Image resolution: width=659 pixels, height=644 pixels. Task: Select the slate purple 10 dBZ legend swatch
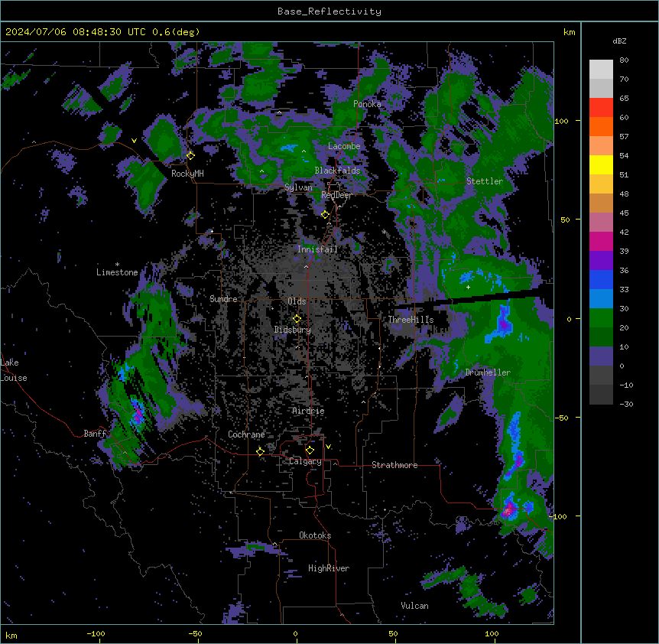(x=601, y=356)
